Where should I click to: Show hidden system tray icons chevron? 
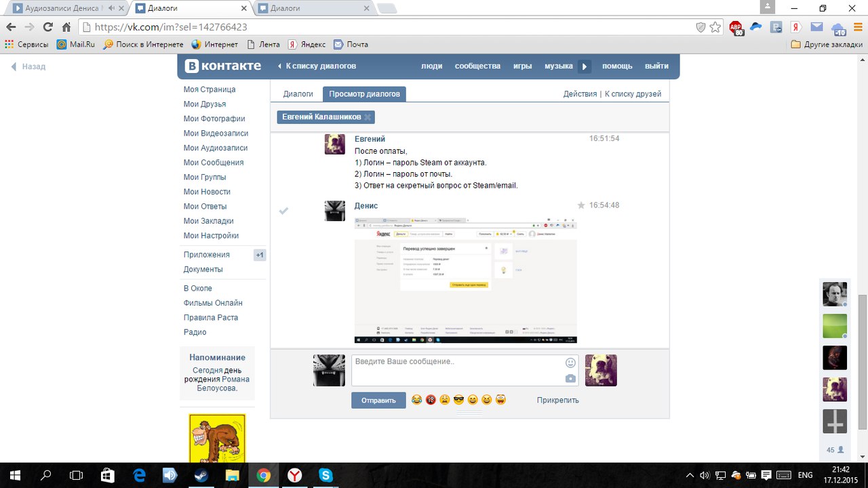point(690,475)
